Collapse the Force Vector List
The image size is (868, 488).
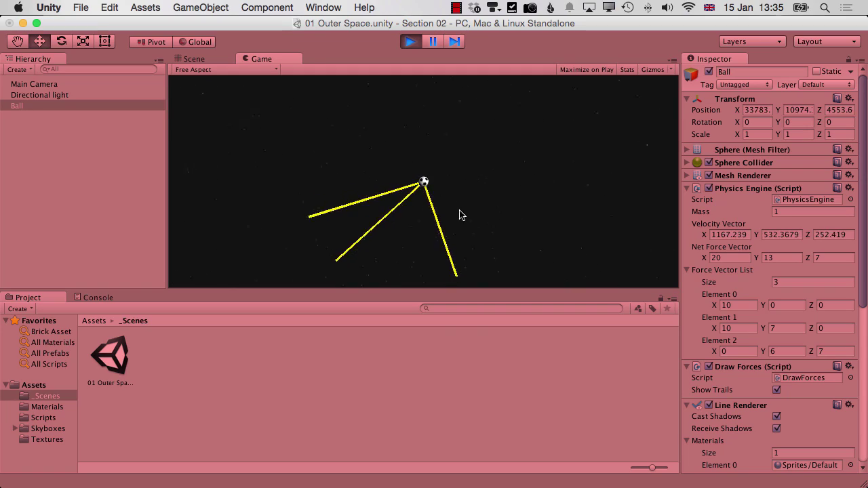point(687,270)
